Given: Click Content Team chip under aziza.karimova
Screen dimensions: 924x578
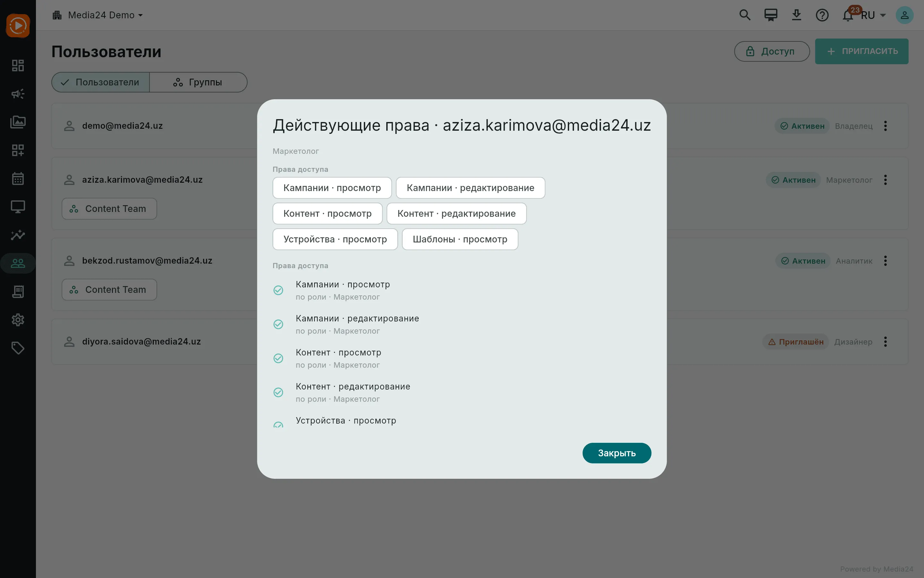Looking at the screenshot, I should pyautogui.click(x=109, y=209).
